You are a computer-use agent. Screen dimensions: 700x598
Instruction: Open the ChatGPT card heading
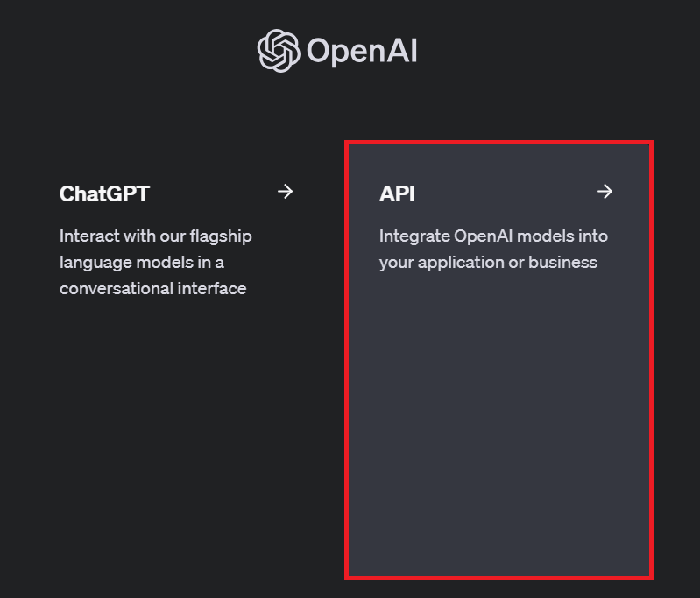pos(104,193)
